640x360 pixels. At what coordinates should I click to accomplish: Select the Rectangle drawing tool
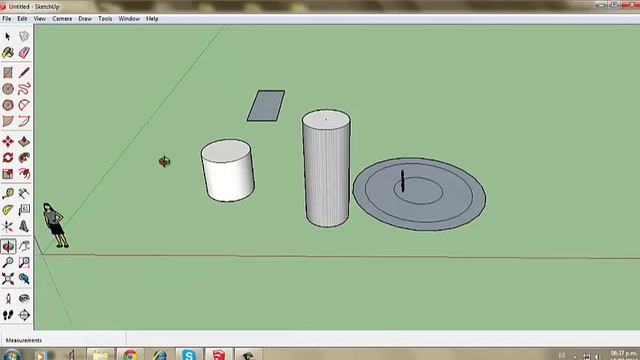8,73
